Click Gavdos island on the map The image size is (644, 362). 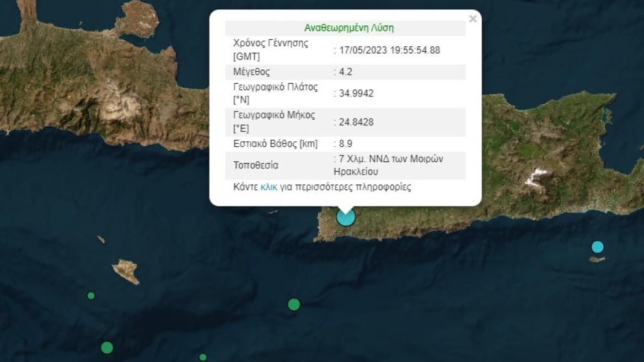tap(126, 270)
